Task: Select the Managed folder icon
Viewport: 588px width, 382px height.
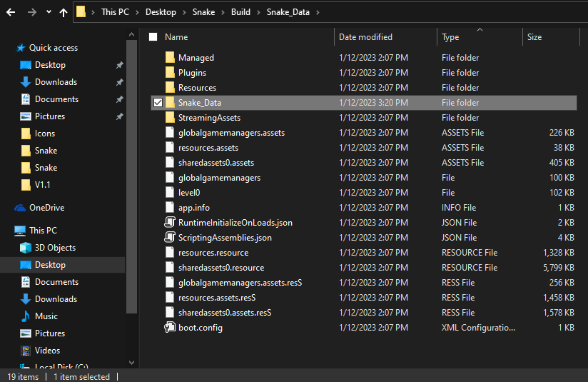Action: [170, 57]
